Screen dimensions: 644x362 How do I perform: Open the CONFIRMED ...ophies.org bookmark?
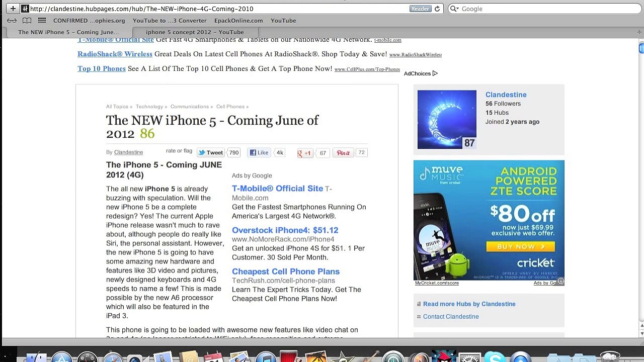pos(89,21)
